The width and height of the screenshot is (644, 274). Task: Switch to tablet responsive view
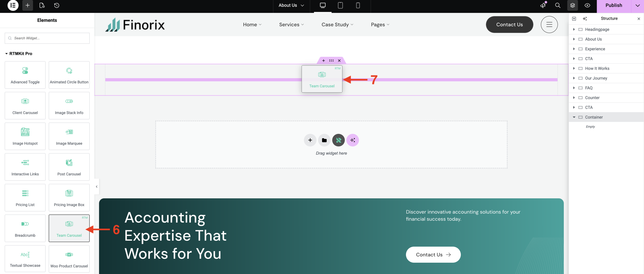[x=340, y=5]
